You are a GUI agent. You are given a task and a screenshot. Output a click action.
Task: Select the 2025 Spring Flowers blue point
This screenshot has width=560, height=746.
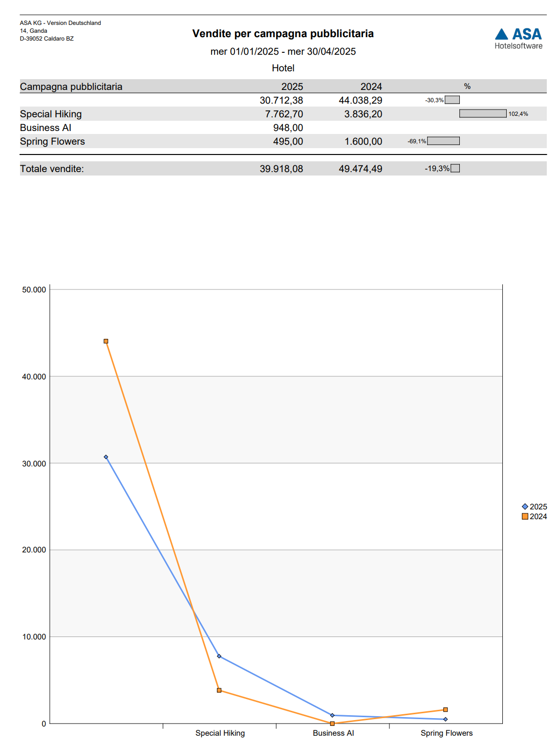click(x=445, y=719)
